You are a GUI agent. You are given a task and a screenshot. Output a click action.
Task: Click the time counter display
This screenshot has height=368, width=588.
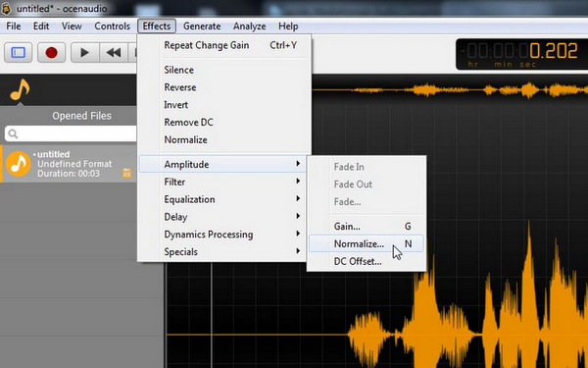pyautogui.click(x=521, y=54)
